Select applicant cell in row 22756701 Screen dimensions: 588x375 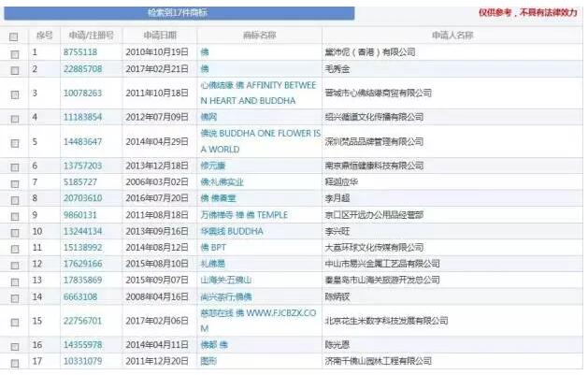click(x=387, y=321)
